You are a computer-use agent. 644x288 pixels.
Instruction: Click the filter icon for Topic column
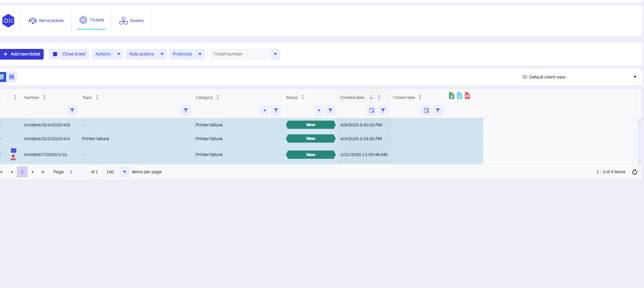(186, 111)
